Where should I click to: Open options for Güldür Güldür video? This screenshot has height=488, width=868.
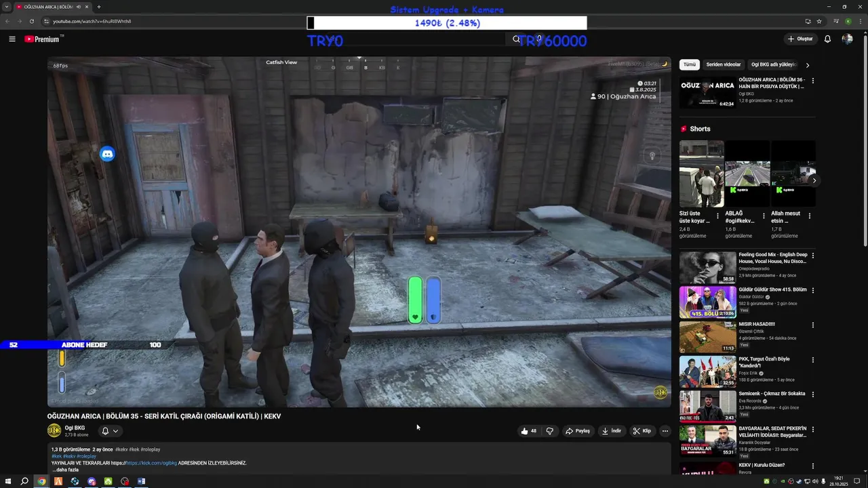pos(812,290)
